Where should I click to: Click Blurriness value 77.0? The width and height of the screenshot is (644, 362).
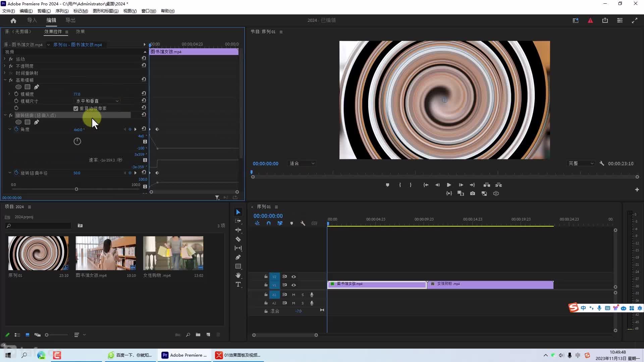click(77, 94)
